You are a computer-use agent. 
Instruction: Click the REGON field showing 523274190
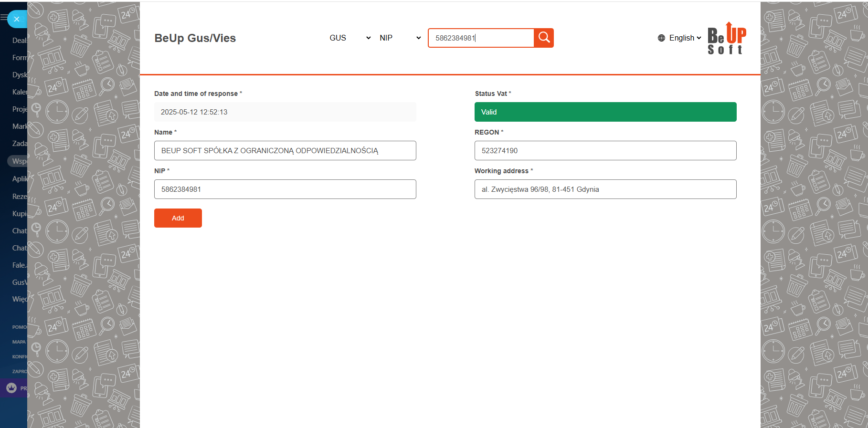tap(605, 151)
